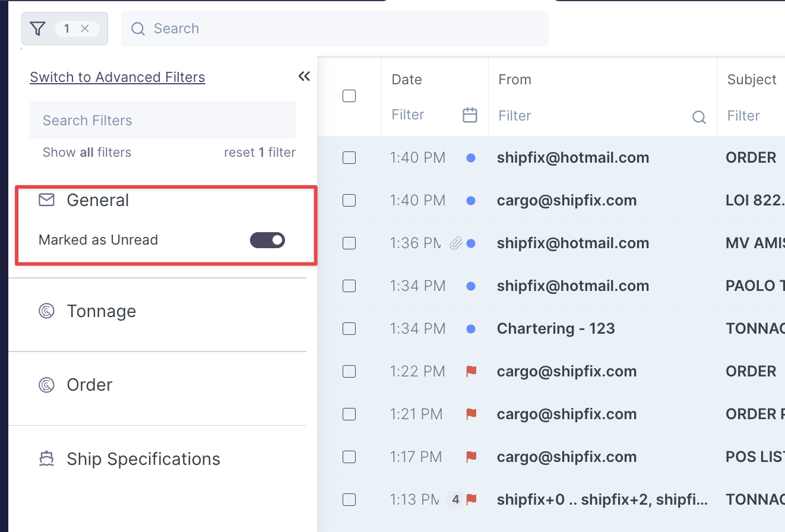The height and width of the screenshot is (532, 785).
Task: Expand the Tonnage filter section
Action: [102, 311]
